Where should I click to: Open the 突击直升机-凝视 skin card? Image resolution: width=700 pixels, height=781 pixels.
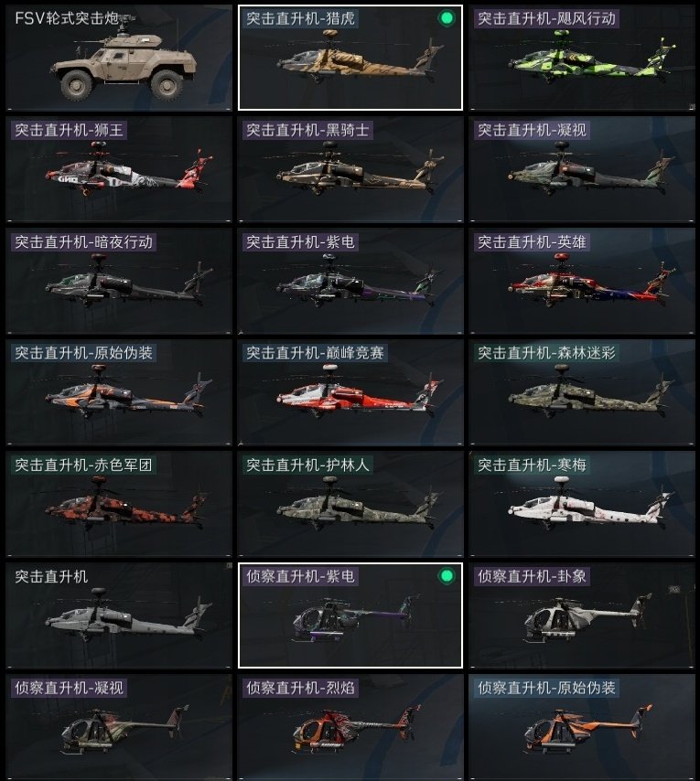click(582, 169)
